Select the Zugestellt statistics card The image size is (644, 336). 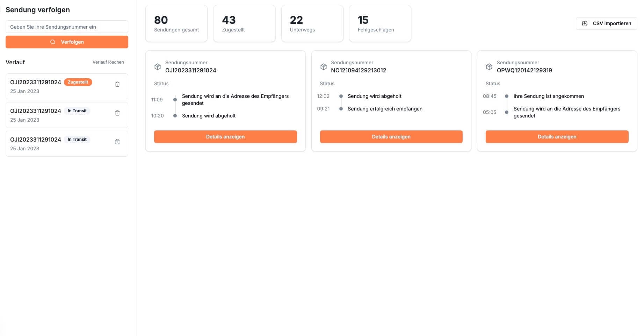pos(244,23)
